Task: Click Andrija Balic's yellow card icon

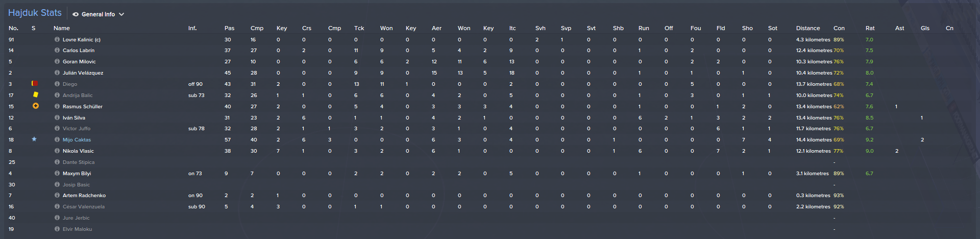Action: point(35,94)
